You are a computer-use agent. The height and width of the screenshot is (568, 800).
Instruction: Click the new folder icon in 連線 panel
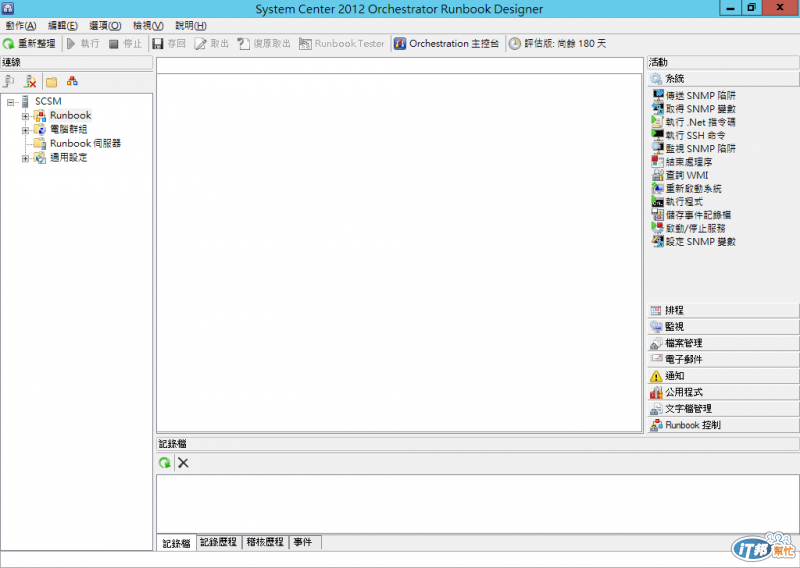coord(52,82)
